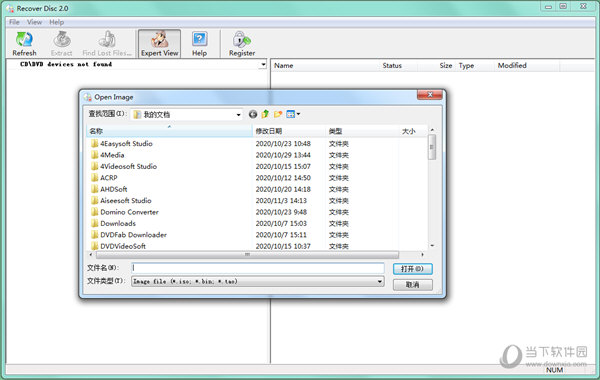
Task: Minimize the Recover Disc window
Action: point(548,7)
